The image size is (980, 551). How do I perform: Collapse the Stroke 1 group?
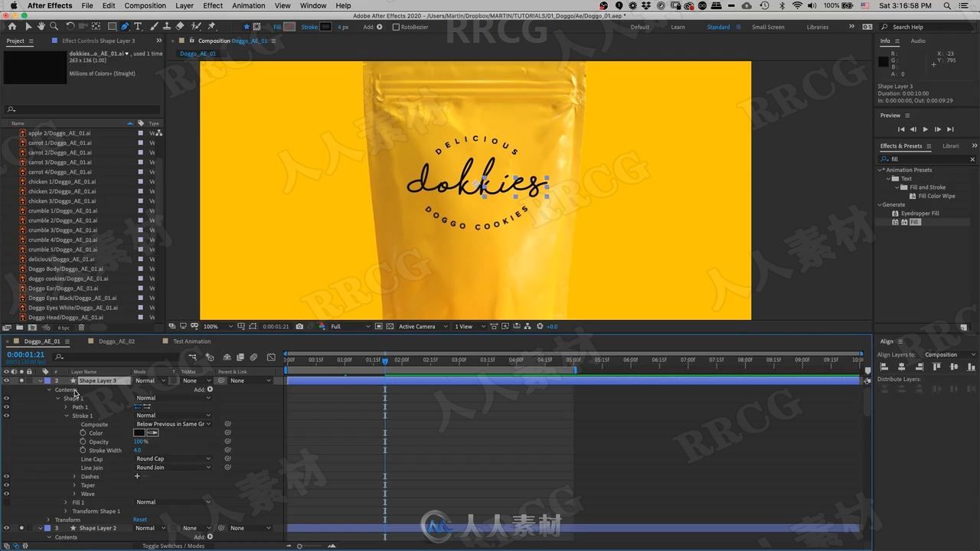[x=67, y=416]
